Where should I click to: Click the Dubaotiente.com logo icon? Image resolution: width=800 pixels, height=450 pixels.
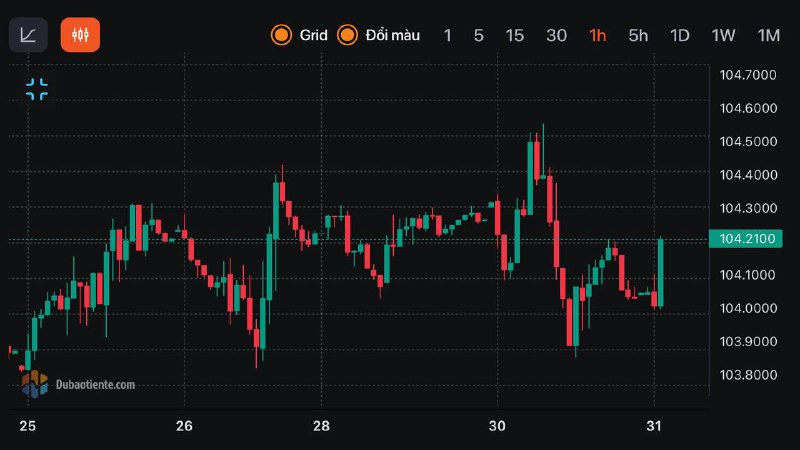point(34,383)
